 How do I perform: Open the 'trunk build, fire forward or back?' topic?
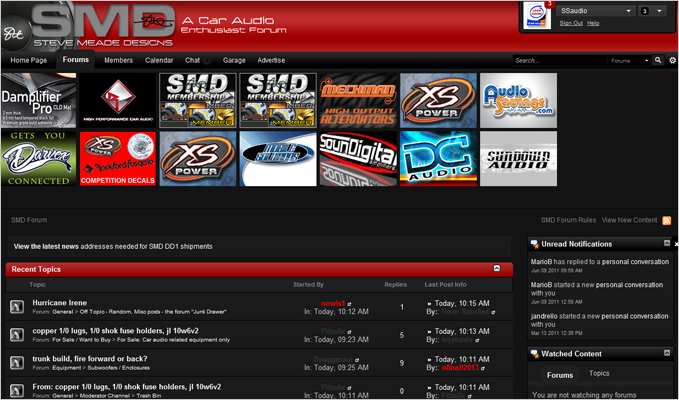[90, 358]
